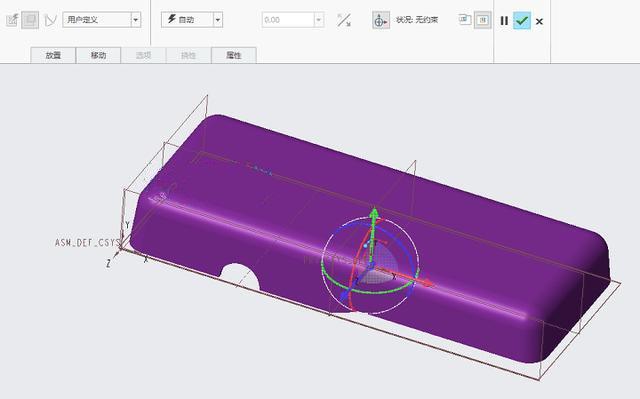The image size is (640, 399).
Task: Select the green Y-axis dragger arrow
Action: tap(374, 213)
